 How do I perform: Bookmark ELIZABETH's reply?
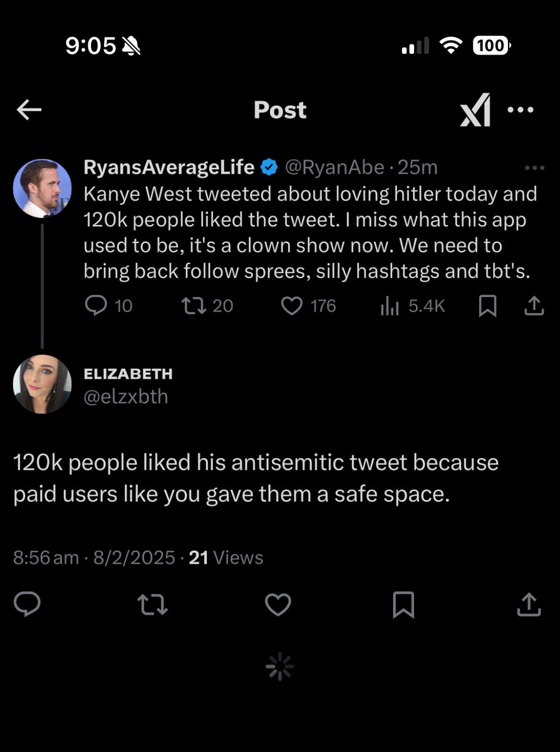[403, 605]
